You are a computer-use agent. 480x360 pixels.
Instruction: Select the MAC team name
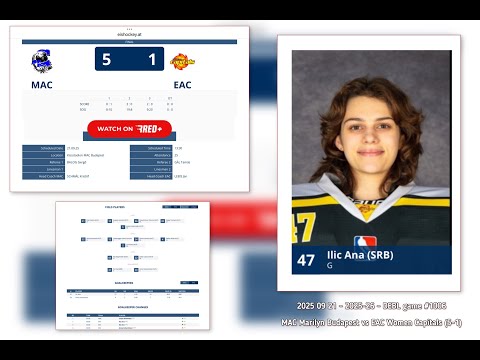(42, 85)
